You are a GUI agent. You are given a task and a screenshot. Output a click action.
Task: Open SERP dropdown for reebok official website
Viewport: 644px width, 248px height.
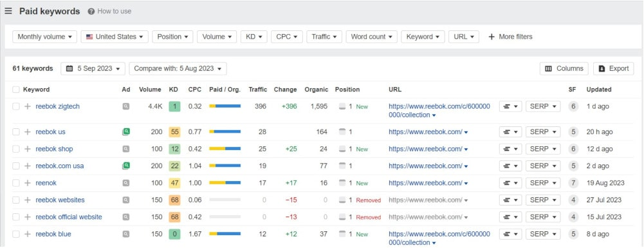pos(543,216)
